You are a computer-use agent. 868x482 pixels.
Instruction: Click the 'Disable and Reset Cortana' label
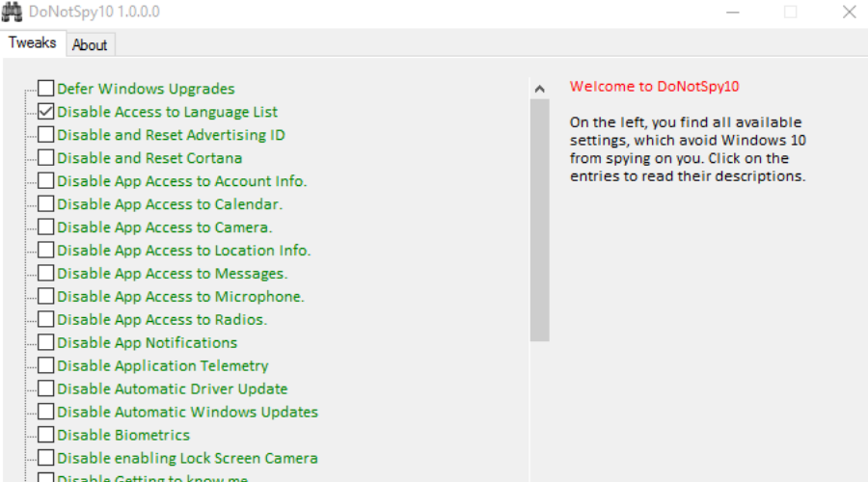point(149,158)
